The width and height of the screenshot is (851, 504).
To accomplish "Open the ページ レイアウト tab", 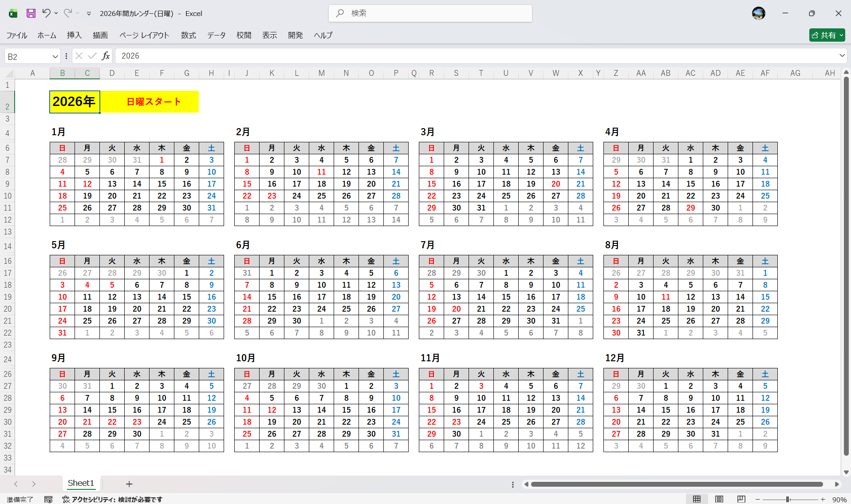I will point(144,35).
